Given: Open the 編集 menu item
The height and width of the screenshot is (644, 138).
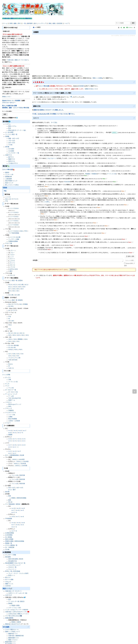Looking at the screenshot, I should [x=15, y=23].
